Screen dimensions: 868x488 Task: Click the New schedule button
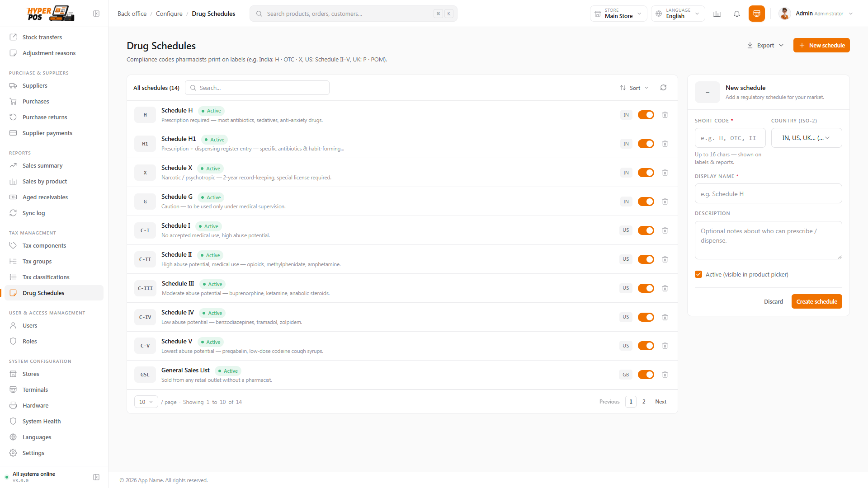click(x=821, y=45)
